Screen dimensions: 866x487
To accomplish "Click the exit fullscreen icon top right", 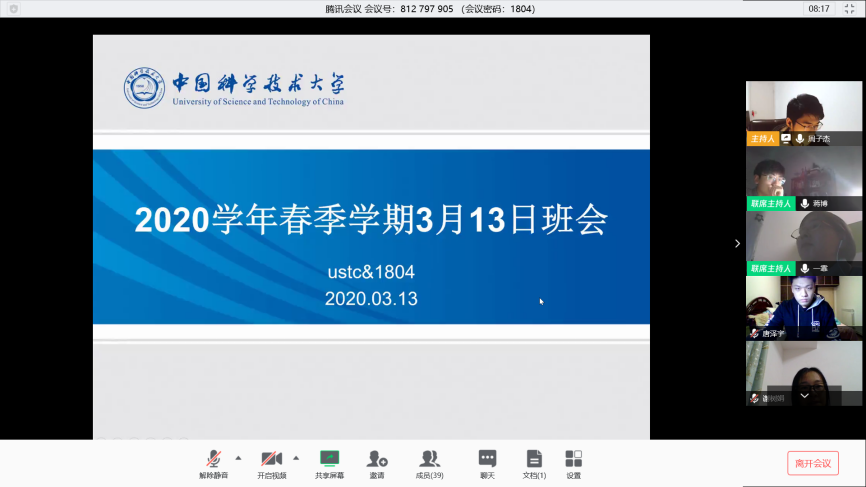I will (x=849, y=9).
